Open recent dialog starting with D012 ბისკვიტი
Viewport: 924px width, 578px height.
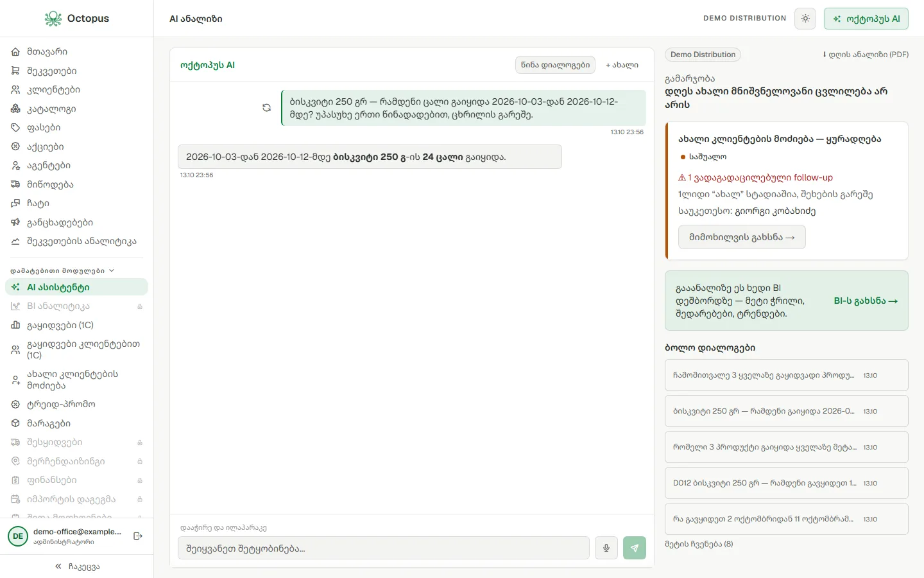(787, 483)
